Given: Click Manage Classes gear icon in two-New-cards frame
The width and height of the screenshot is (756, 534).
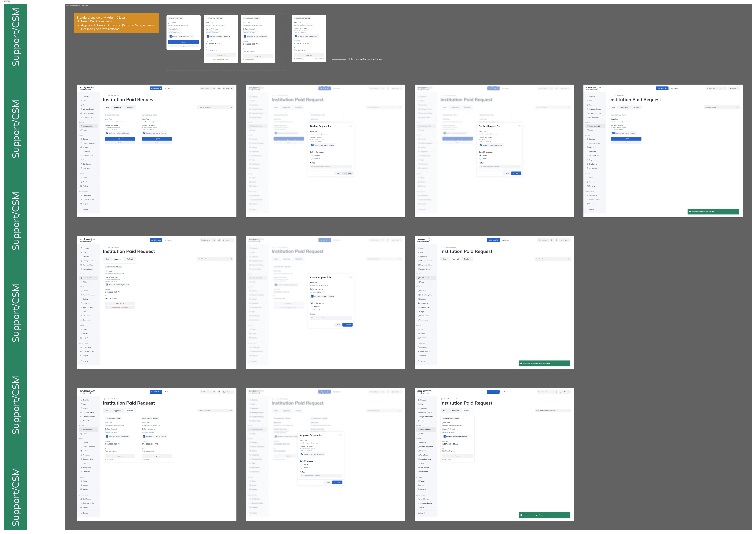Looking at the screenshot, I should point(81,109).
